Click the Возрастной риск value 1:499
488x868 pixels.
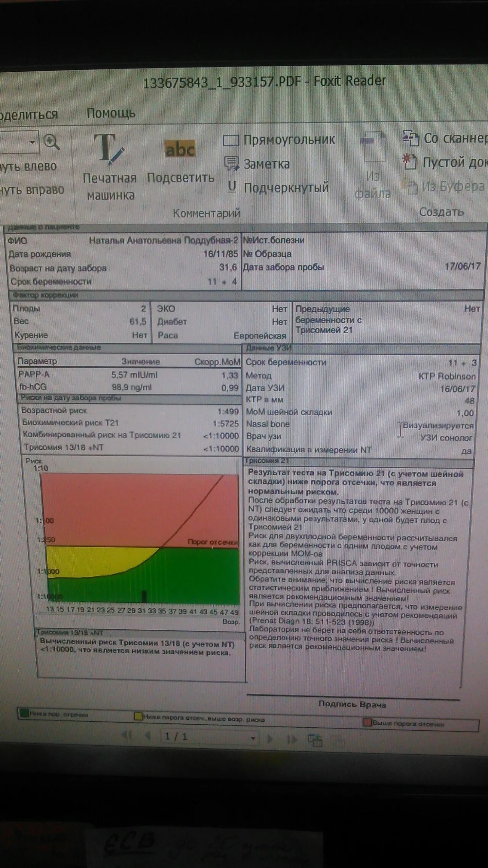tap(228, 411)
